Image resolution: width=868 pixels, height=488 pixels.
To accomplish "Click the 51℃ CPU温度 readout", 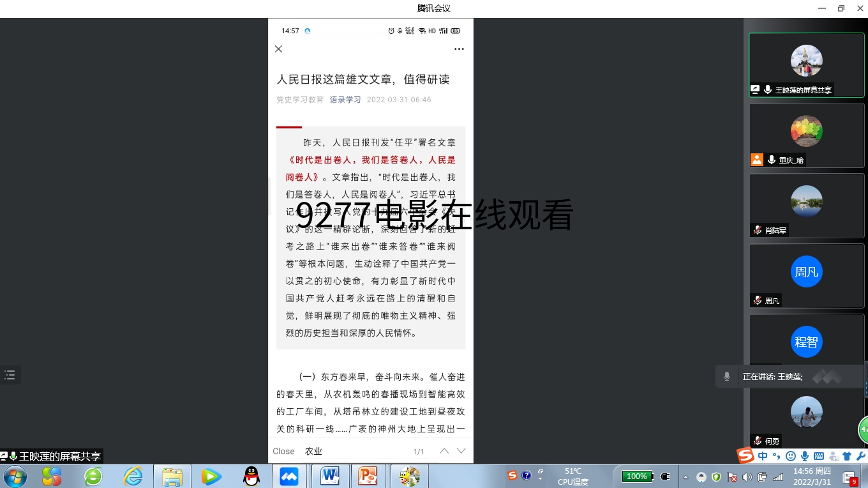I will 573,477.
